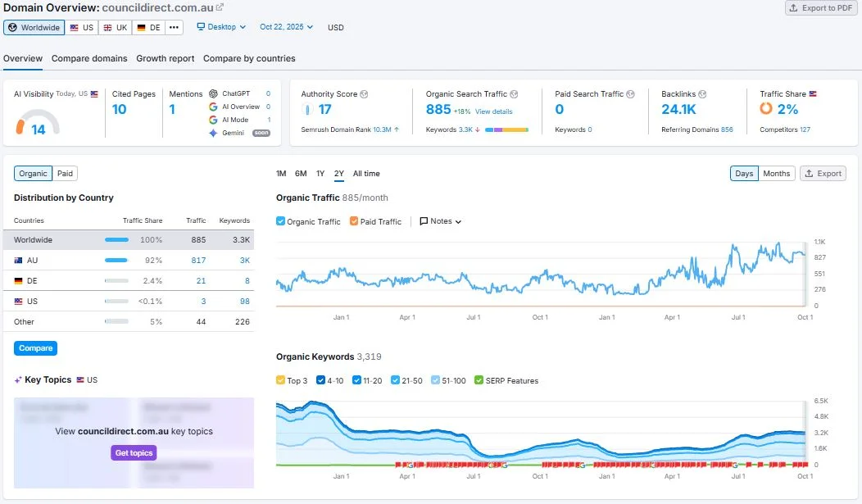Viewport: 862px width, 504px height.
Task: Switch to the Compare domains tab
Action: [x=88, y=58]
